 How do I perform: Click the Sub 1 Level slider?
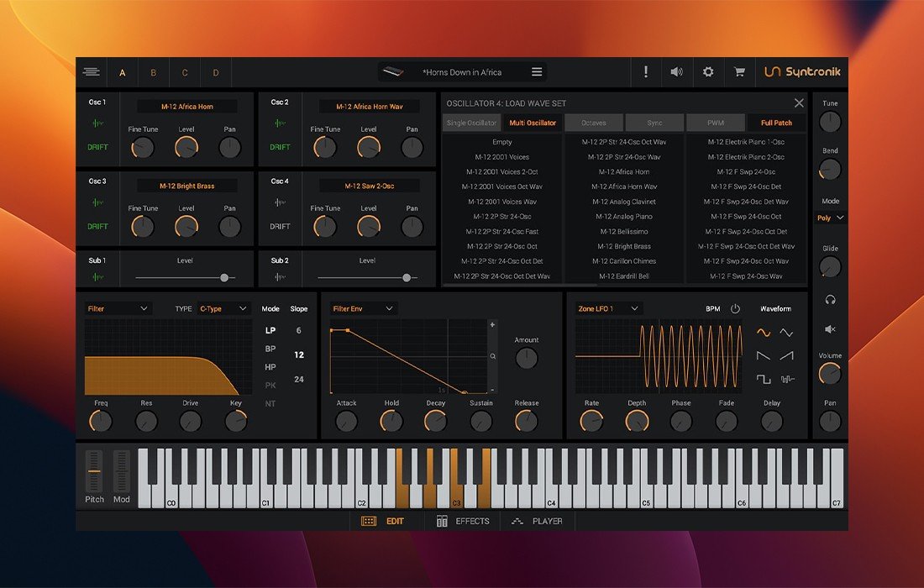[x=185, y=277]
